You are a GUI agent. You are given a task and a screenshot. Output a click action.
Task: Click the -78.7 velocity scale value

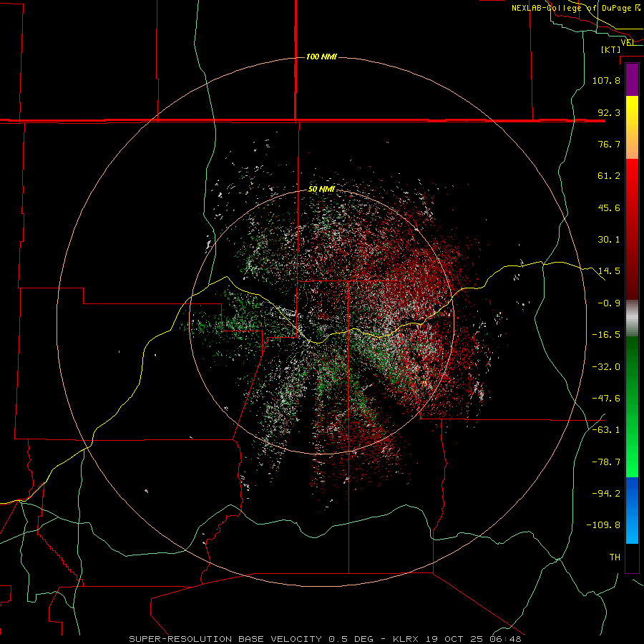point(606,462)
